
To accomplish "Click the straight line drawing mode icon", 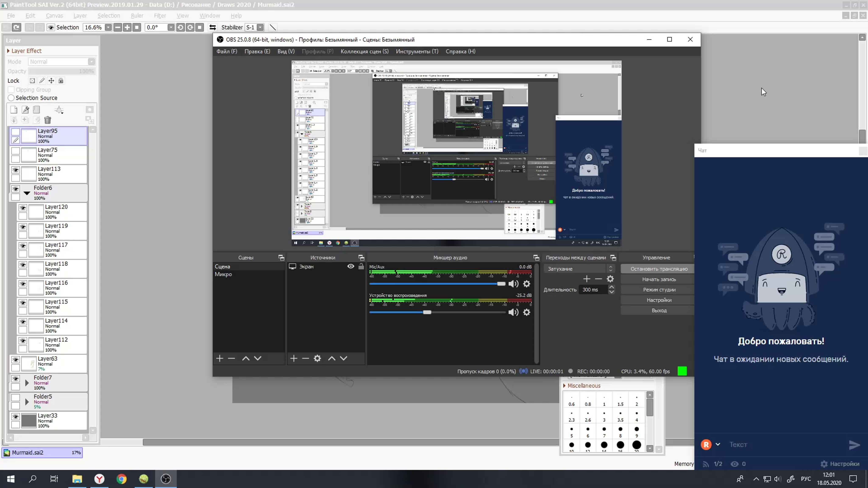I will (273, 27).
